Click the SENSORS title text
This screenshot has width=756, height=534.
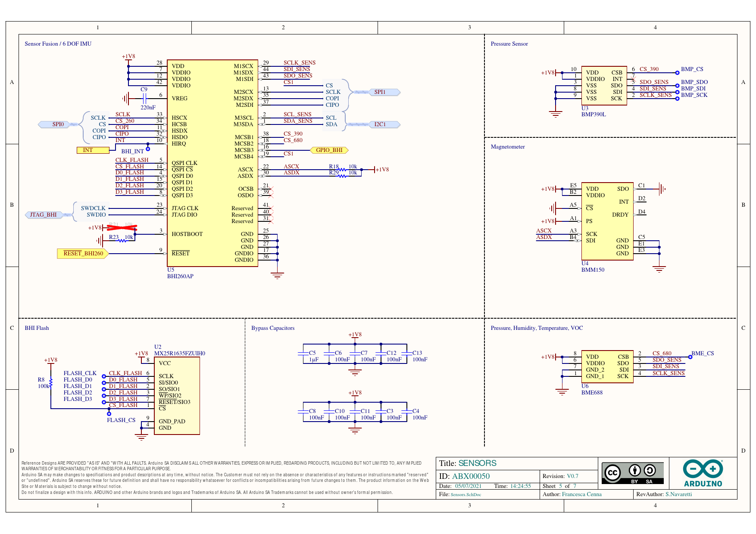[477, 463]
